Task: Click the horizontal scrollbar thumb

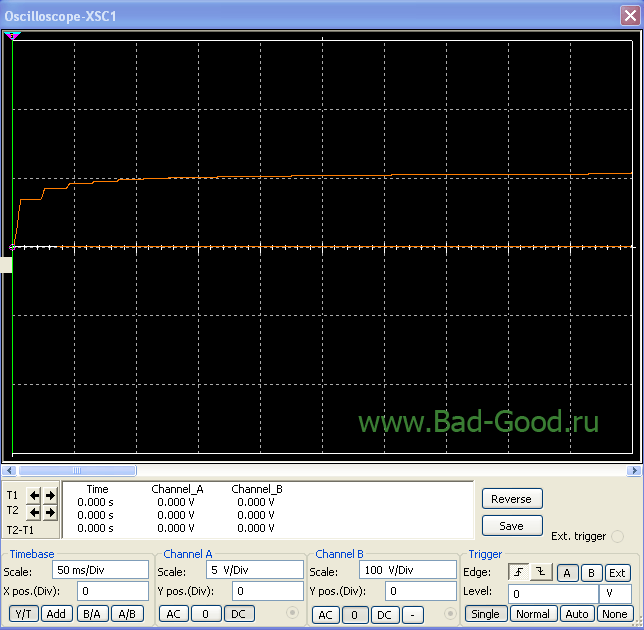Action: click(77, 470)
